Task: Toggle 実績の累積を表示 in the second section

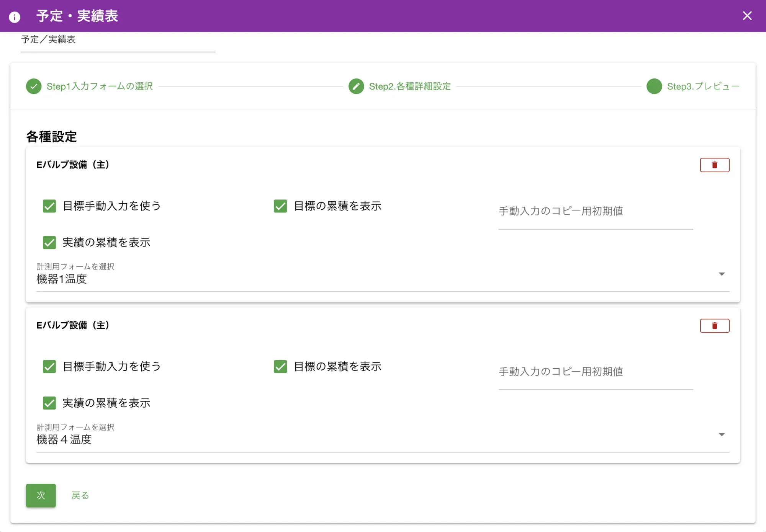Action: (x=49, y=403)
